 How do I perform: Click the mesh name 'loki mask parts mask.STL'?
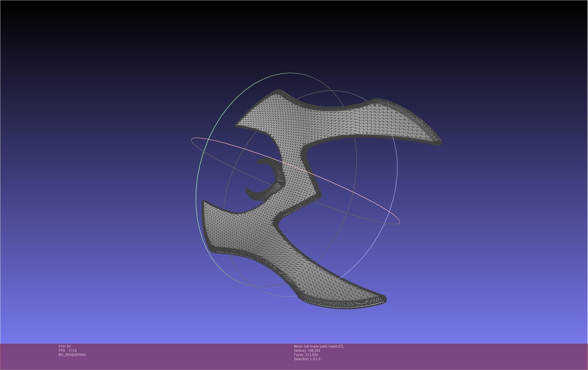[x=324, y=346]
